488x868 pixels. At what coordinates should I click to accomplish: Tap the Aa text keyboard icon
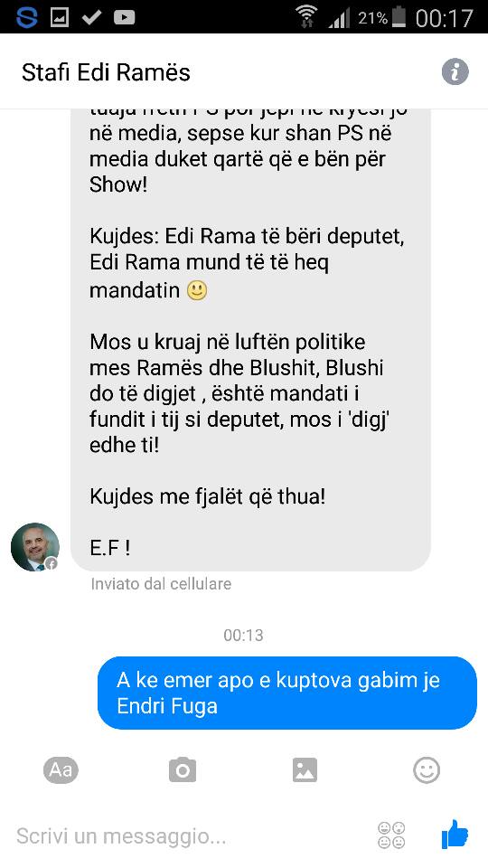pyautogui.click(x=61, y=770)
